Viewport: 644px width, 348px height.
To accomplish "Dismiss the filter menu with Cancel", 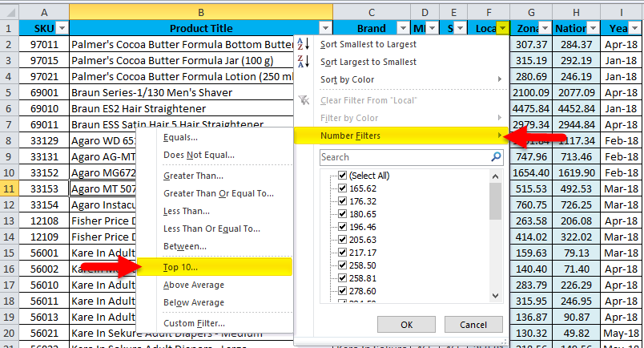I will (473, 325).
